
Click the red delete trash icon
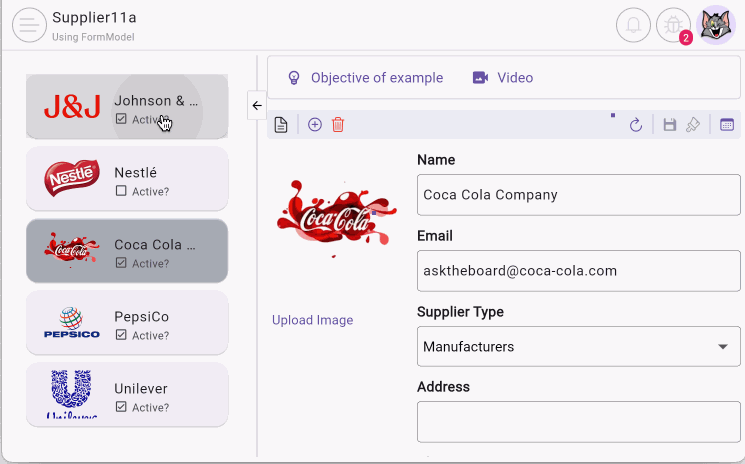coord(338,125)
